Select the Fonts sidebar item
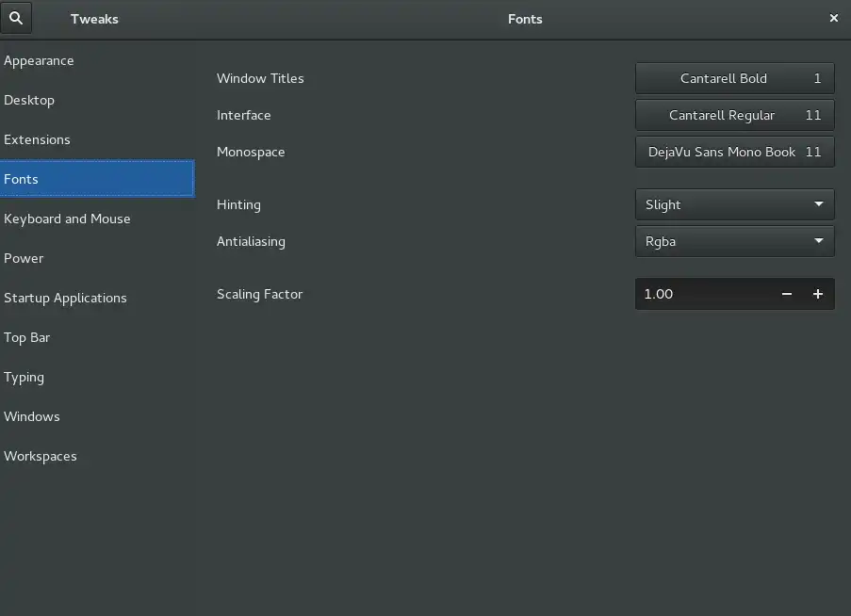Image resolution: width=851 pixels, height=616 pixels. tap(97, 179)
